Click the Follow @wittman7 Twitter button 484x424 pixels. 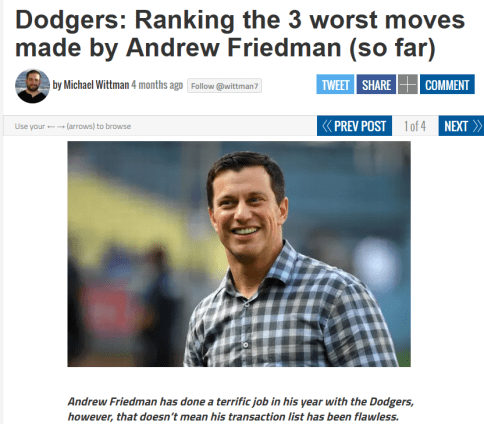pos(224,86)
